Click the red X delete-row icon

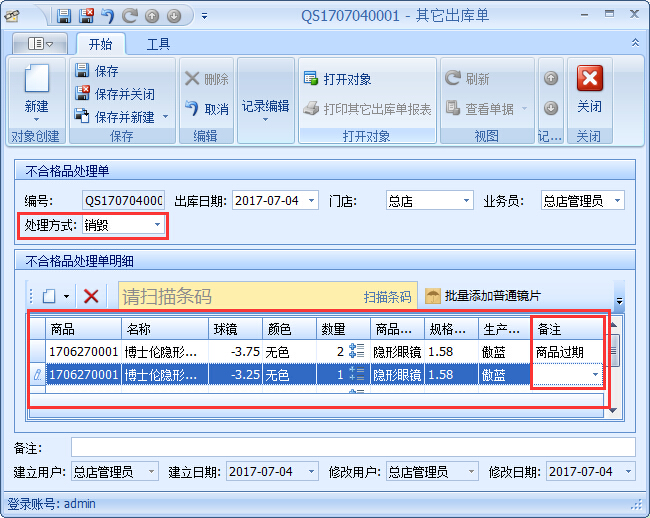pos(91,296)
